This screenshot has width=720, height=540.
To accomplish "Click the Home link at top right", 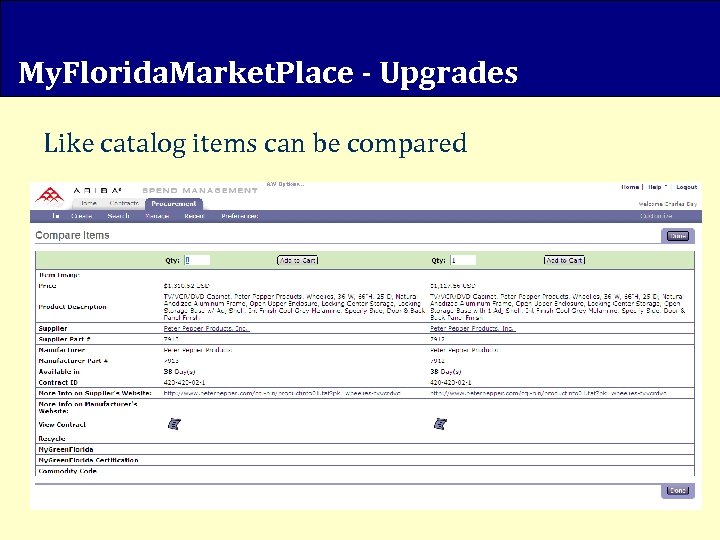I will click(x=630, y=187).
